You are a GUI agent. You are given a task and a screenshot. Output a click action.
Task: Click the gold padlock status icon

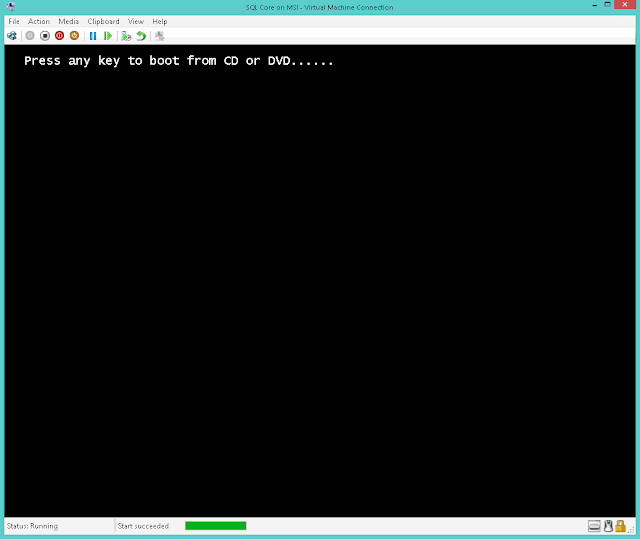(620, 526)
